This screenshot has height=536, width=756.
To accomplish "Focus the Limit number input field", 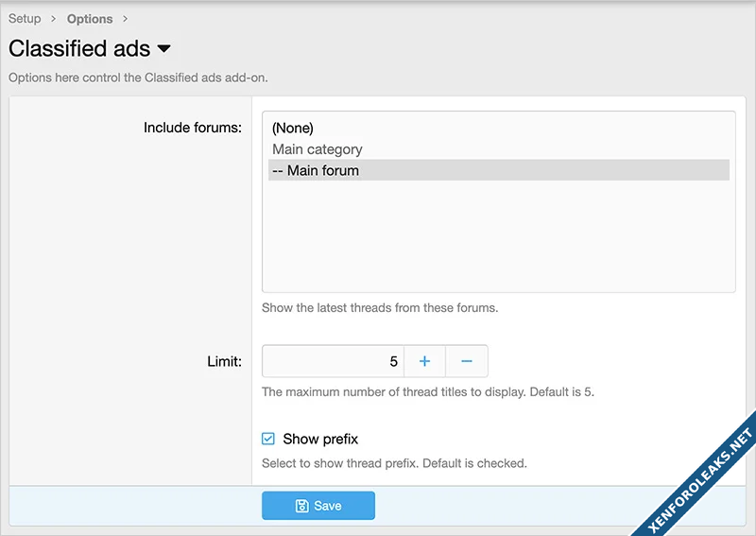I will click(x=333, y=361).
